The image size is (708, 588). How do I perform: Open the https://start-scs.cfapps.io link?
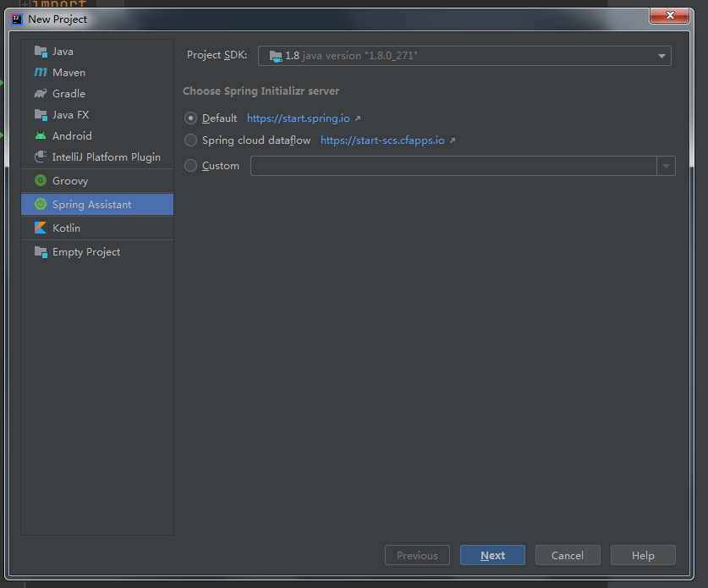click(382, 140)
